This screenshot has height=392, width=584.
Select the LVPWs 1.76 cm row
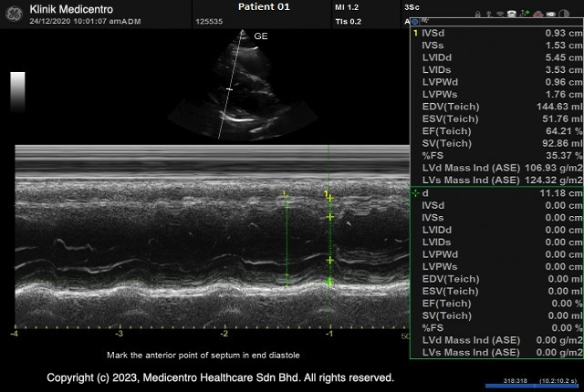pyautogui.click(x=496, y=94)
